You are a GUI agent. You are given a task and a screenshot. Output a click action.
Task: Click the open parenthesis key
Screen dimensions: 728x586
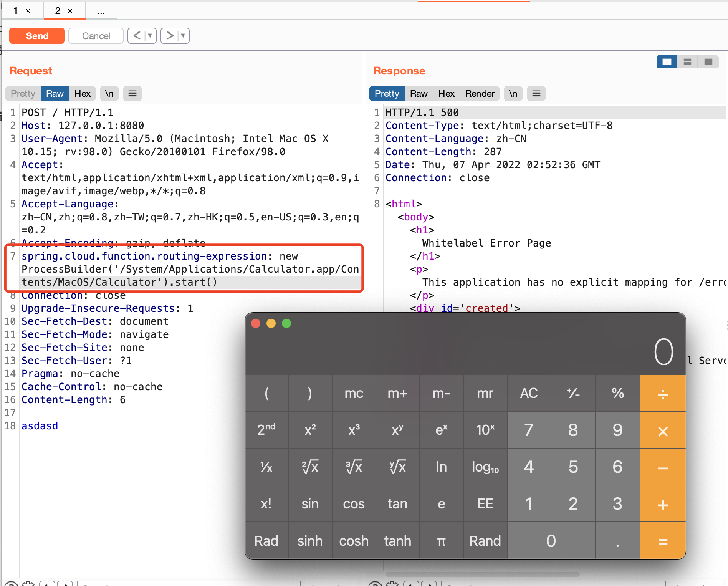(266, 393)
